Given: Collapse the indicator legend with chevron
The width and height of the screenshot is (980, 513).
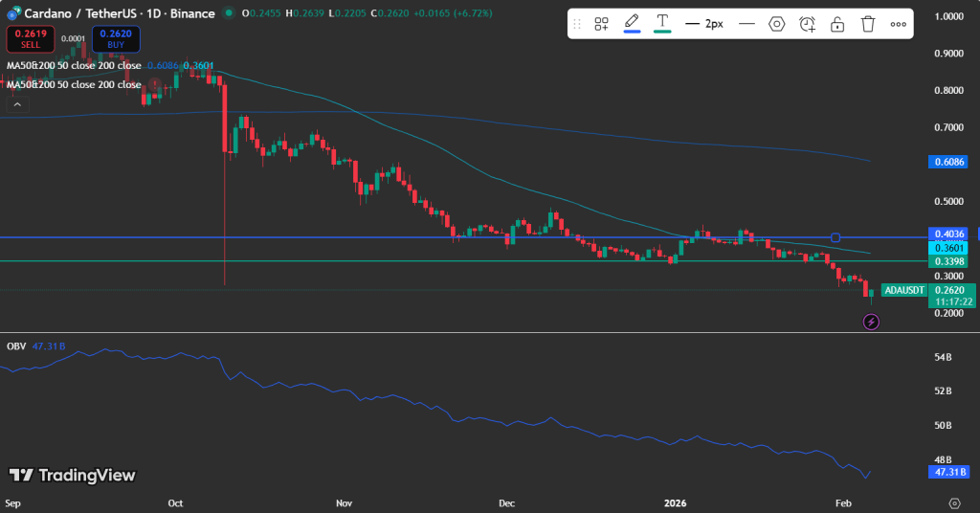Looking at the screenshot, I should point(17,104).
